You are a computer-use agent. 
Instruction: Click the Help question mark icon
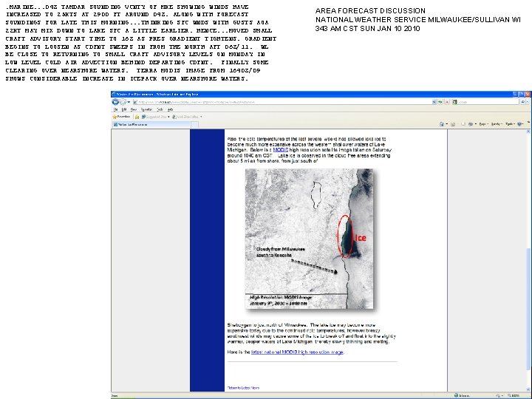pyautogui.click(x=519, y=124)
